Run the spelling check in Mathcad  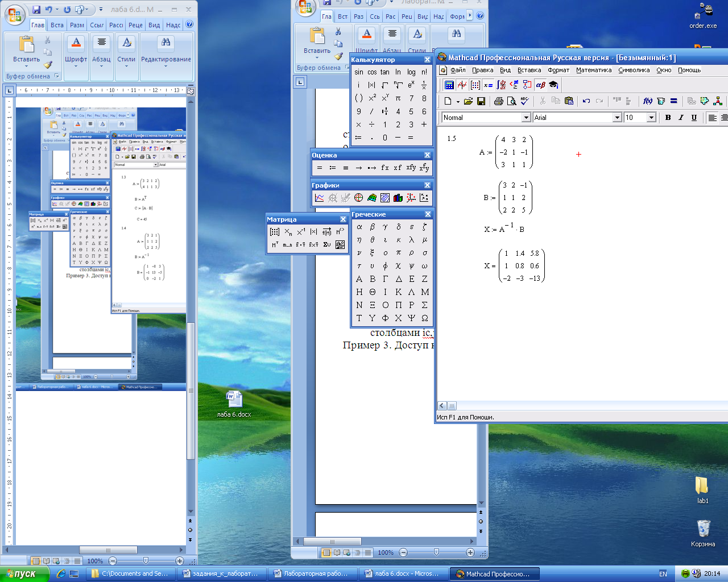(524, 101)
